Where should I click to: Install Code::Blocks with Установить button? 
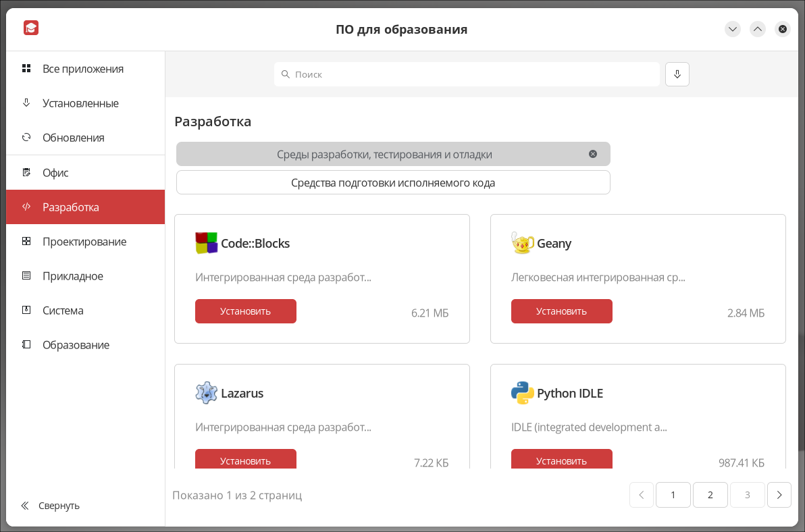[245, 311]
